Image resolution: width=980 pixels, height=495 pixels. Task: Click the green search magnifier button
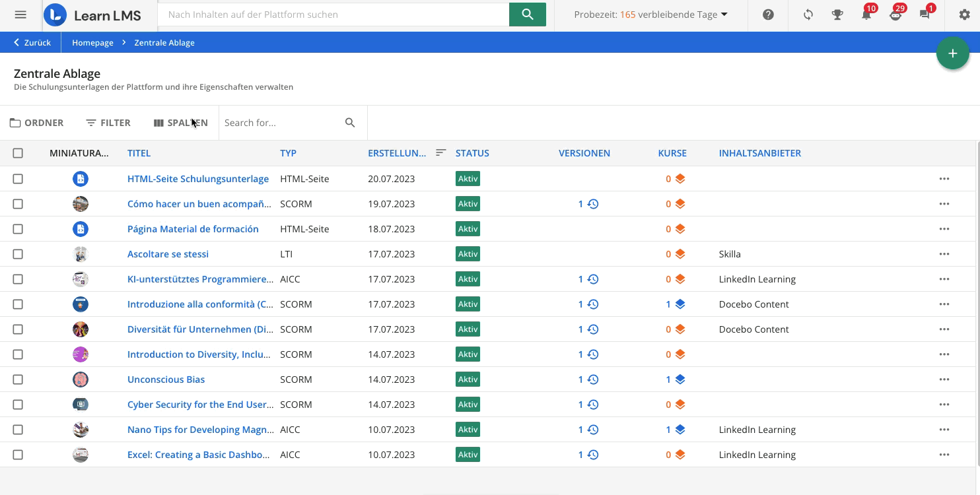(x=527, y=15)
